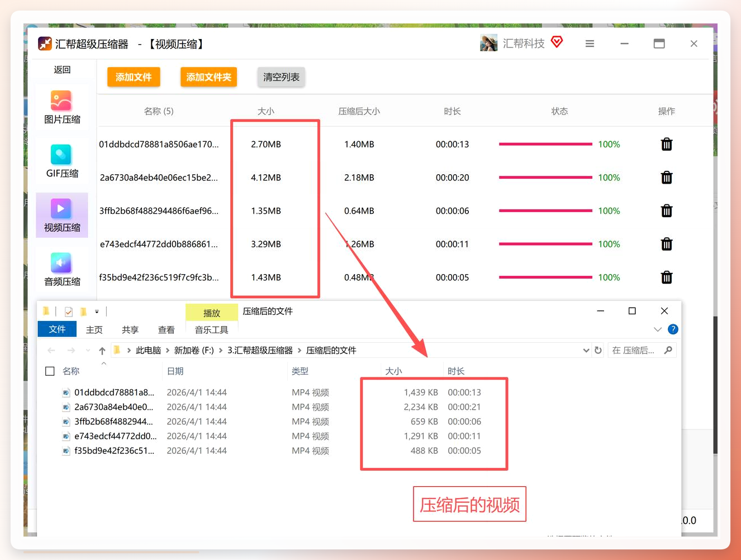Open the recent locations dropdown arrow

click(88, 351)
